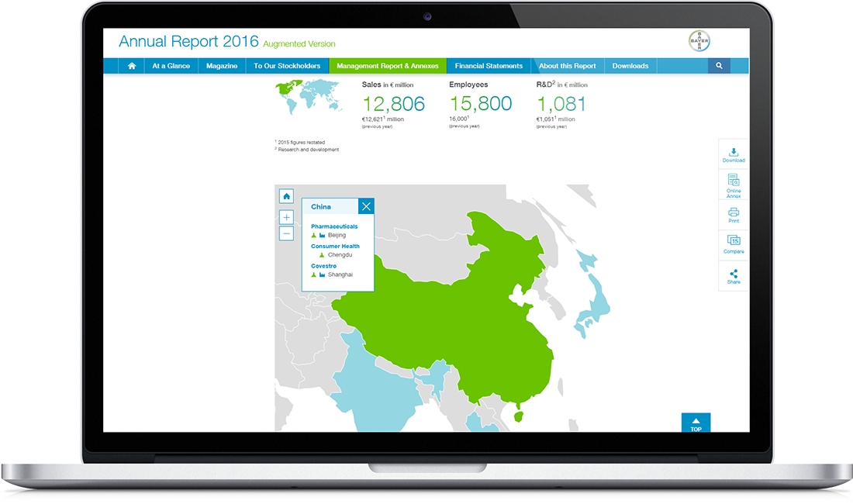
Task: Click the Bayer logo
Action: tap(699, 41)
